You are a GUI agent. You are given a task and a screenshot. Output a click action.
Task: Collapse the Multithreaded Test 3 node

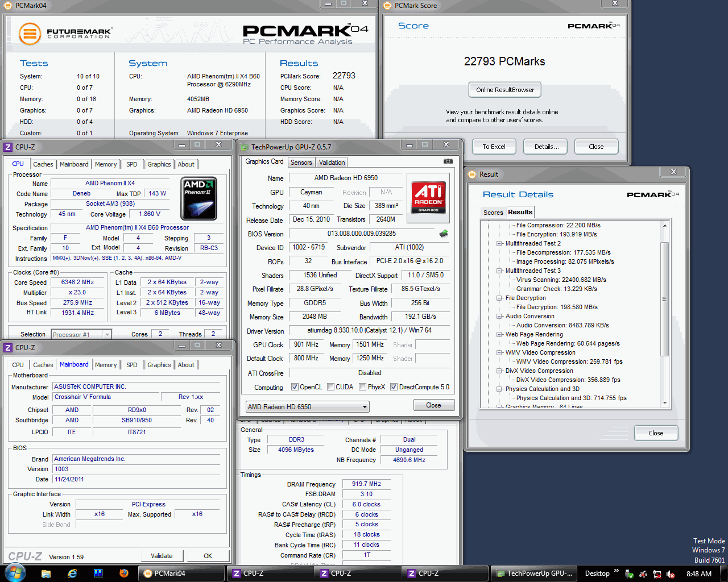[x=499, y=271]
